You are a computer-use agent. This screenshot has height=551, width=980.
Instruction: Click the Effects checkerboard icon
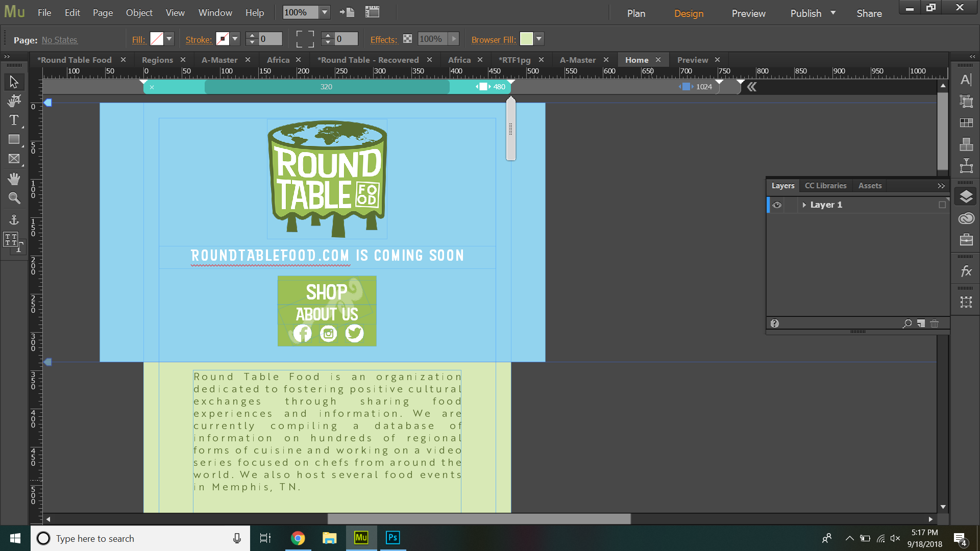pyautogui.click(x=407, y=39)
